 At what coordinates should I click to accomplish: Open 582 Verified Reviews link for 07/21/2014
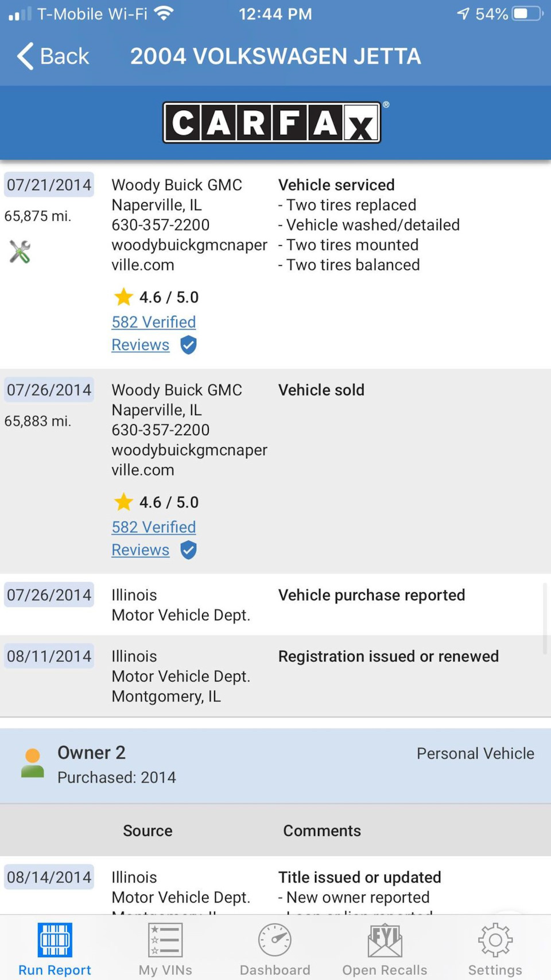coord(153,323)
